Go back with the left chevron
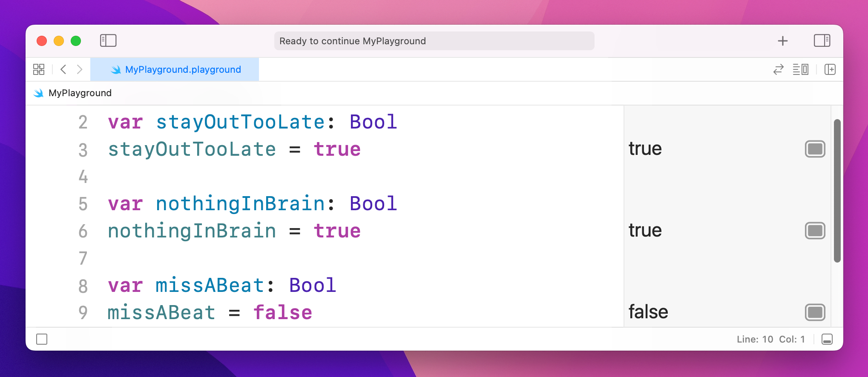Screen dimensions: 868x377 [x=63, y=69]
